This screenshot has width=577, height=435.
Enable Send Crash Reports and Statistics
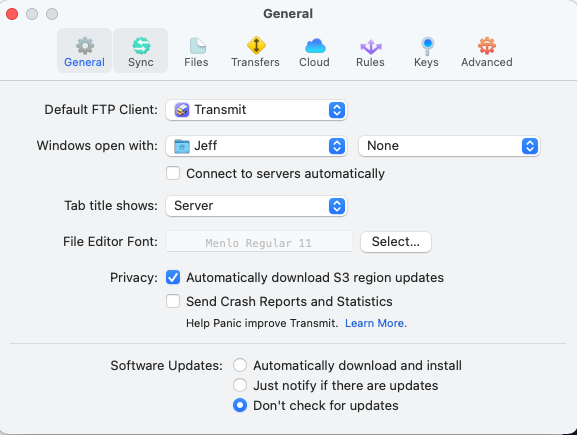(173, 301)
